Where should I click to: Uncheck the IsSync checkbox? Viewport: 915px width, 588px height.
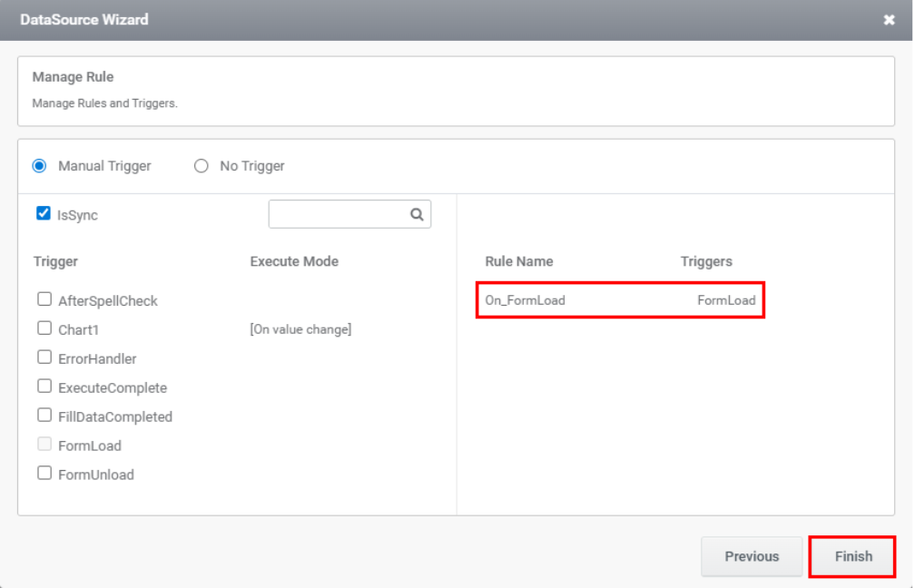point(43,214)
